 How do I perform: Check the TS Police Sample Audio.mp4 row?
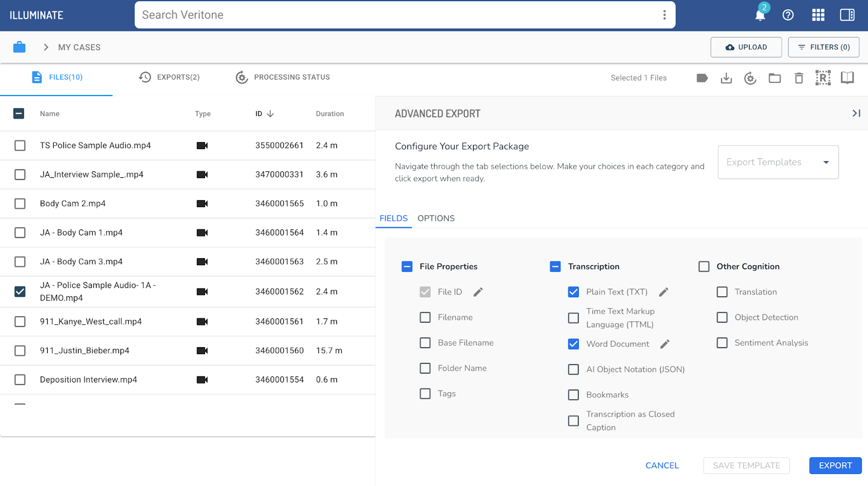coord(20,145)
